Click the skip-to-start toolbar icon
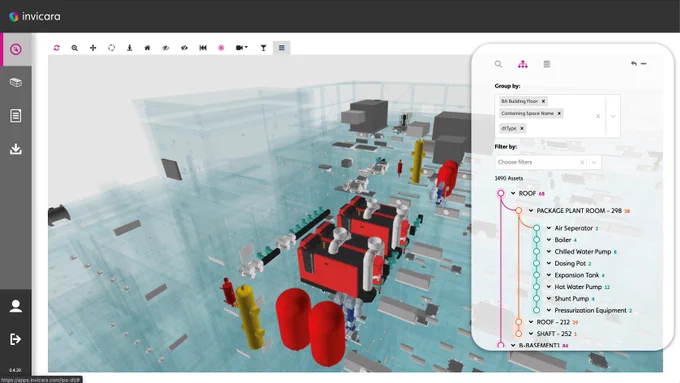The height and width of the screenshot is (383, 680). point(203,48)
